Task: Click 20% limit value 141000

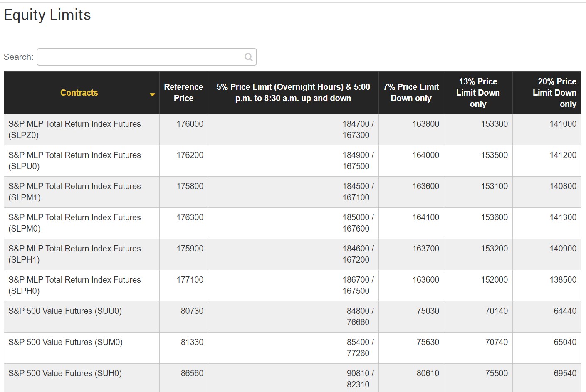Action: pos(563,124)
